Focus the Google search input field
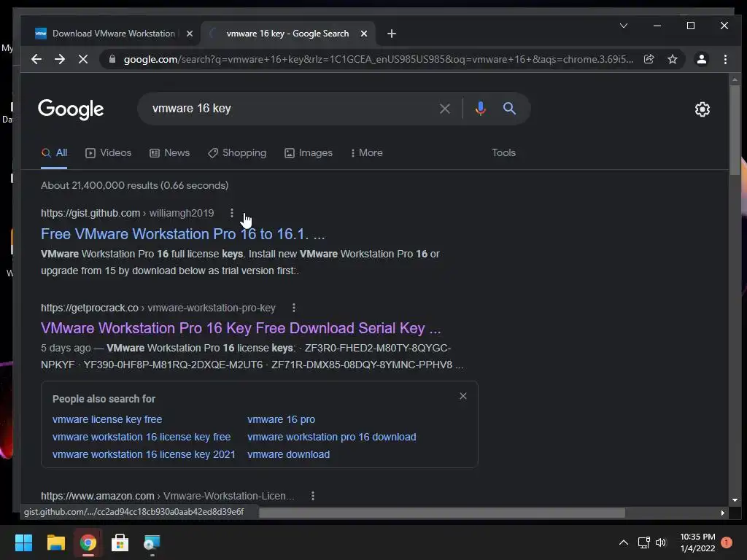Image resolution: width=747 pixels, height=560 pixels. [x=290, y=109]
